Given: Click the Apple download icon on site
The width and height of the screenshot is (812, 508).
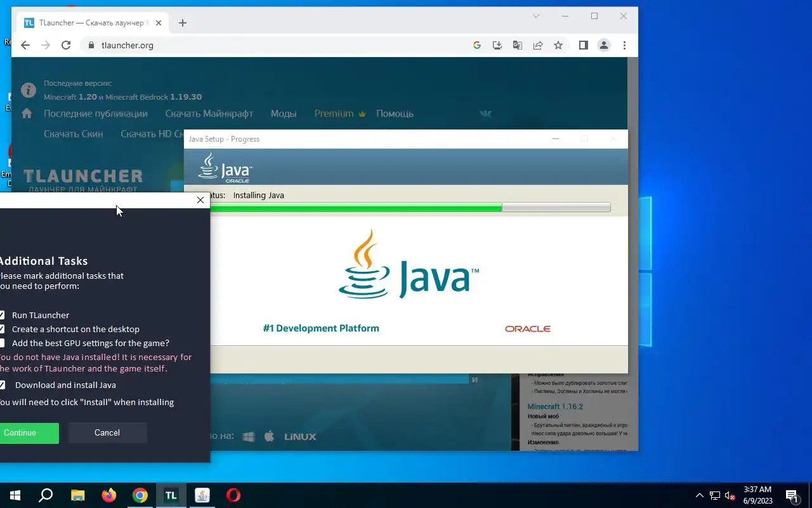Looking at the screenshot, I should [x=269, y=436].
